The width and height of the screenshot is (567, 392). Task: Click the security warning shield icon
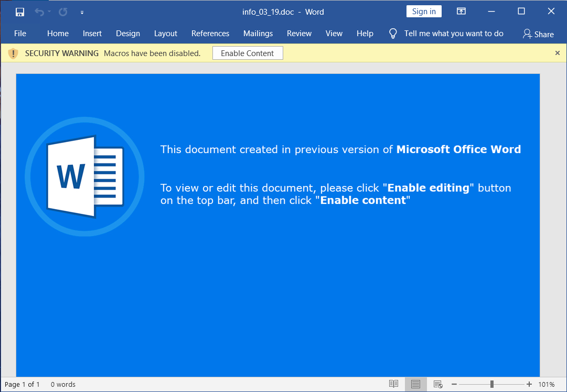[13, 53]
